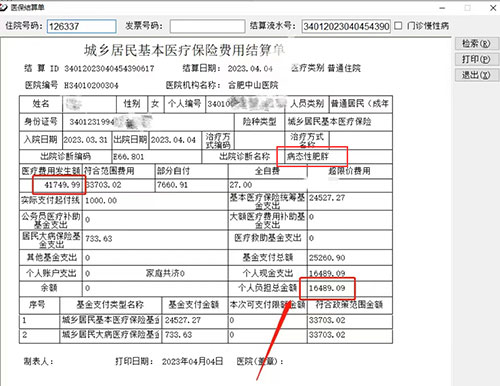Image resolution: width=500 pixels, height=386 pixels.
Task: Click the 结算 ID number 34012023040454390617
Action: click(x=109, y=69)
